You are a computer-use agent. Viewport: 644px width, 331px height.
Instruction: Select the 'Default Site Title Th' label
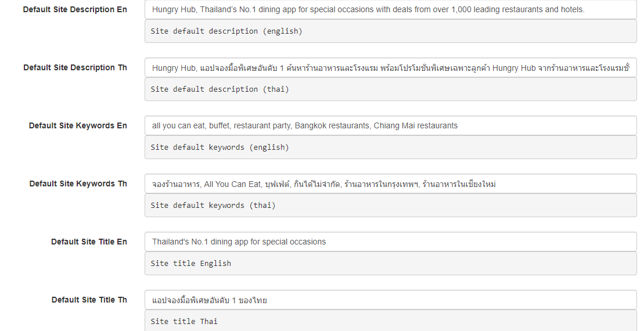89,300
